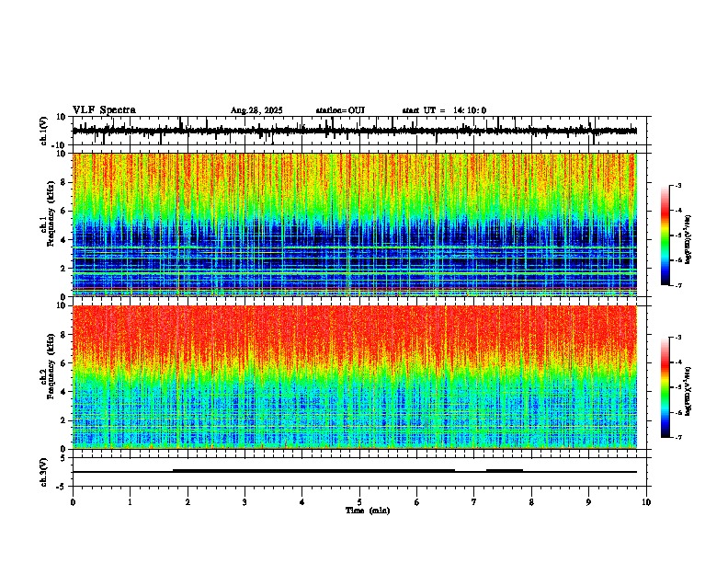The width and height of the screenshot is (728, 563).
Task: Click time axis tick label "9"
Action: (588, 502)
